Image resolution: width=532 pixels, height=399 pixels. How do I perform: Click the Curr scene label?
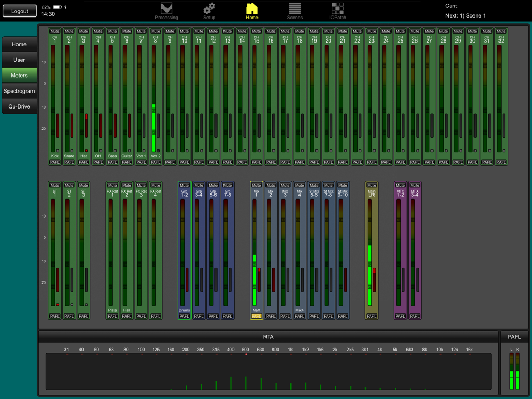451,6
